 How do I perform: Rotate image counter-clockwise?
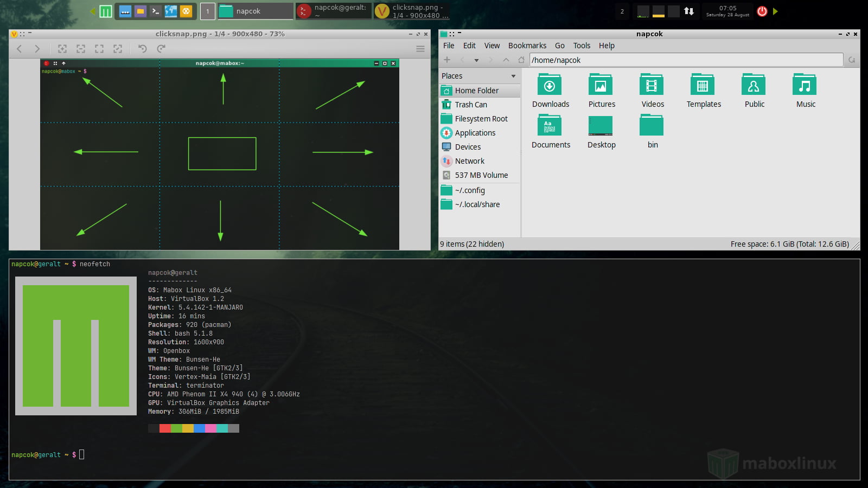tap(143, 49)
